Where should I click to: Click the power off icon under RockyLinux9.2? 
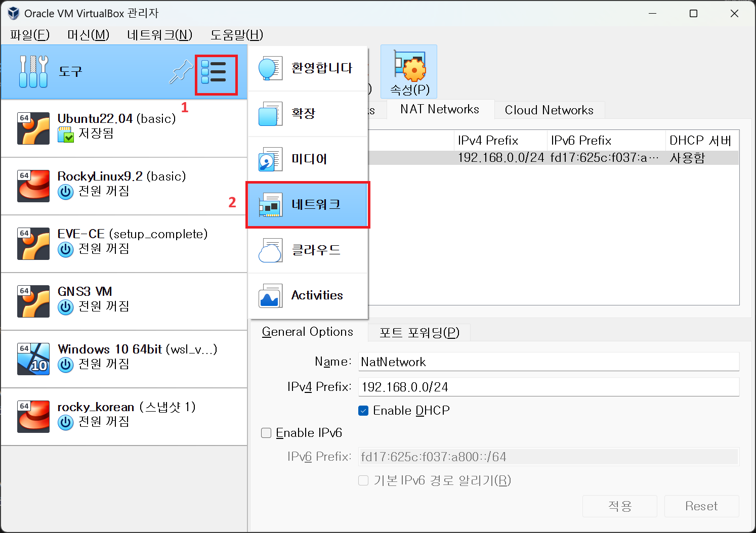pyautogui.click(x=66, y=192)
